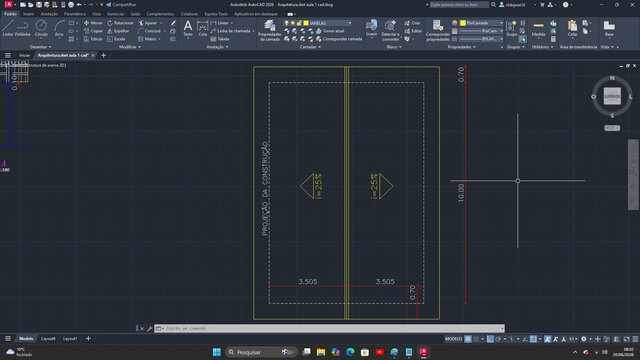Screen dimensions: 640x360
Task: Click the Grupo group tool
Action: (x=511, y=28)
